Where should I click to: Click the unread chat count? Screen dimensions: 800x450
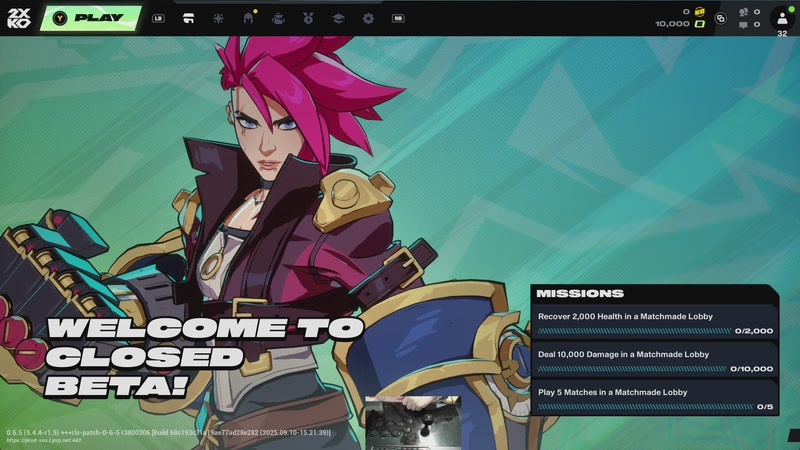(x=757, y=24)
